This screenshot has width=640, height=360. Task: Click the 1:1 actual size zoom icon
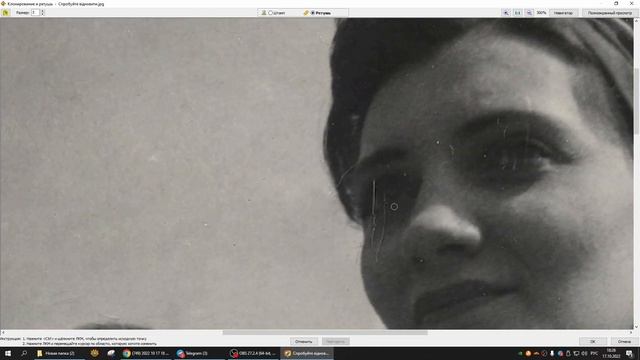click(518, 13)
